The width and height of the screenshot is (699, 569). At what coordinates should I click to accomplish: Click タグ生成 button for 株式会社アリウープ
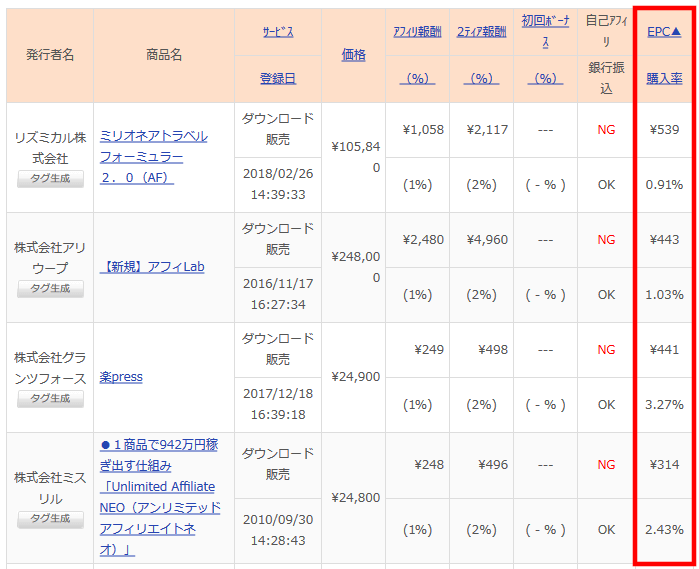50,289
